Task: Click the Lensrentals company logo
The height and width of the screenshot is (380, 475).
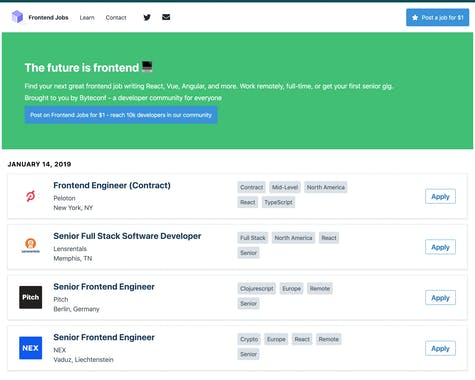Action: click(31, 246)
